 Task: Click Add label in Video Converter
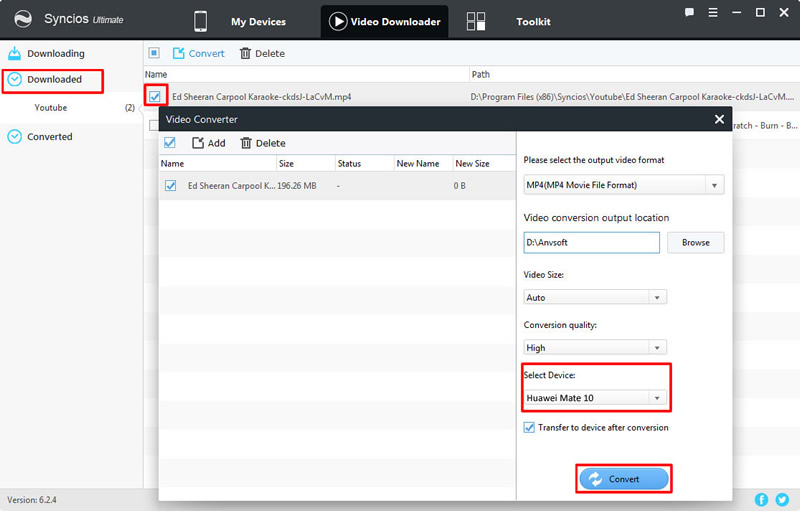(216, 143)
